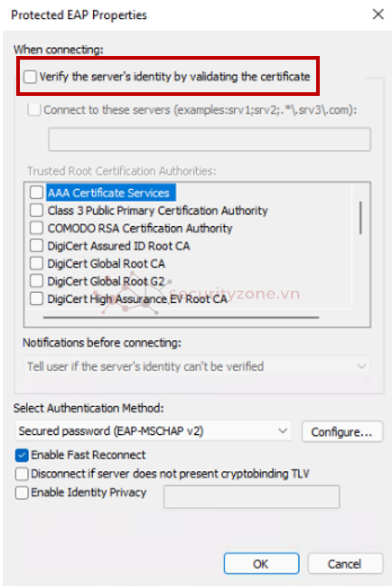Open Configure for EAP-MSCHAP v2

point(342,431)
